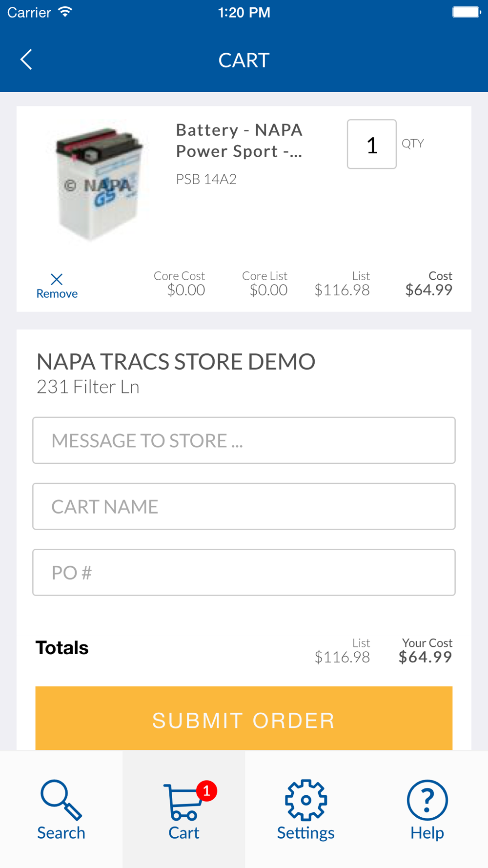The height and width of the screenshot is (868, 488).
Task: Tap the Wi-Fi status icon
Action: pyautogui.click(x=65, y=12)
